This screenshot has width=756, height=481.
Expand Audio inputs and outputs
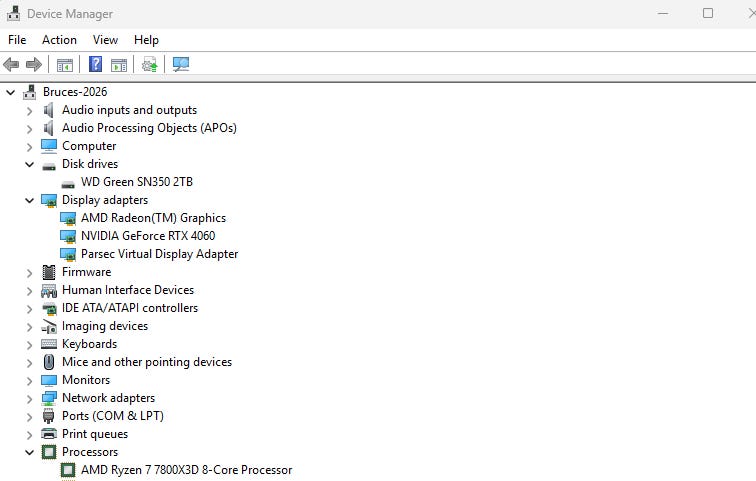tap(29, 111)
